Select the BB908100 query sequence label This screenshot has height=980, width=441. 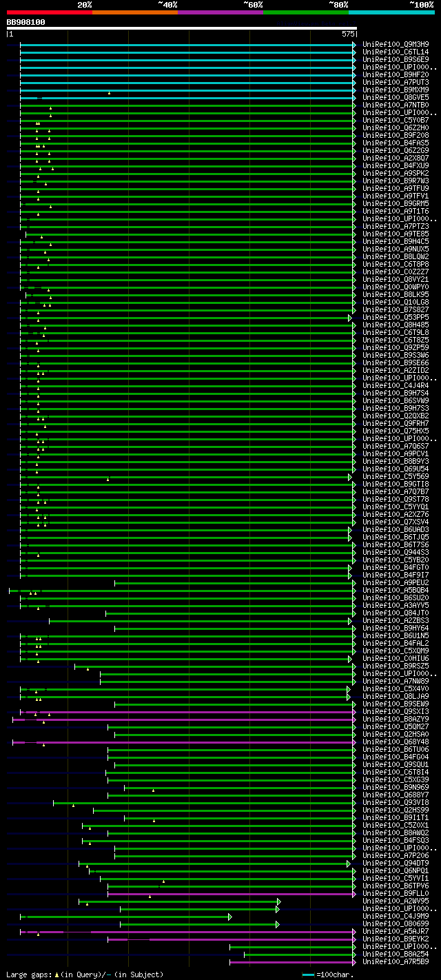click(x=26, y=22)
